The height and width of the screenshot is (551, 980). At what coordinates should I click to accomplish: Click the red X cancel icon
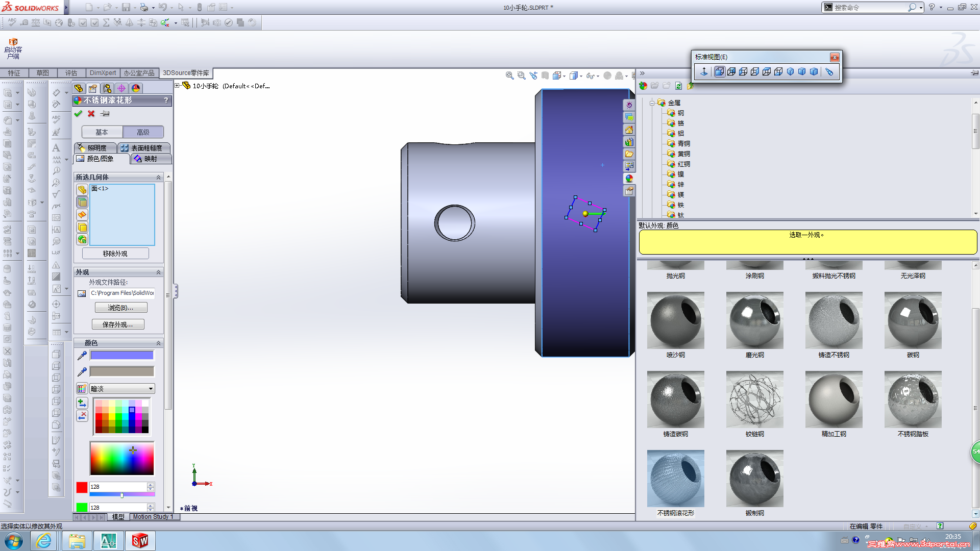pyautogui.click(x=91, y=114)
